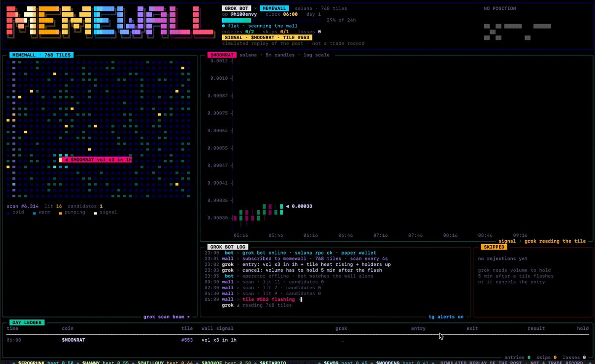The height and width of the screenshot is (364, 595).
Task: Select the GROK BOT LOG panel header
Action: tap(228, 247)
